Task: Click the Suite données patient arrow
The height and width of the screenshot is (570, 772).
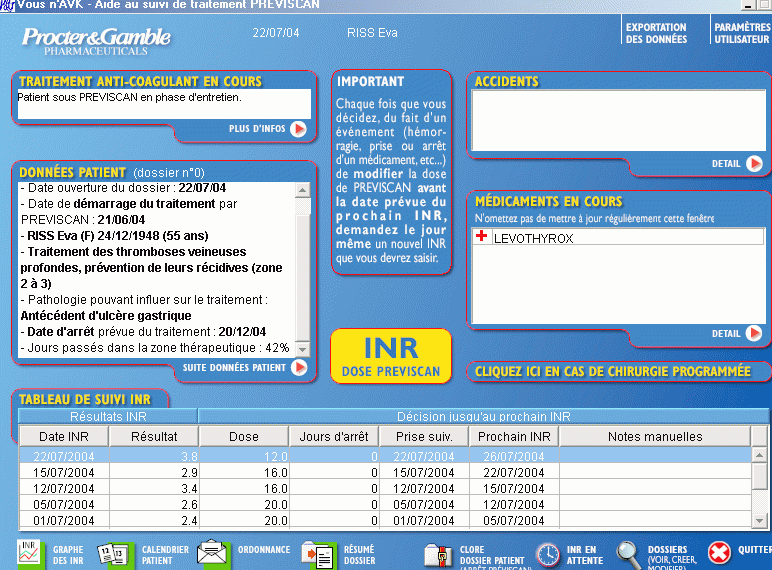Action: tap(299, 367)
